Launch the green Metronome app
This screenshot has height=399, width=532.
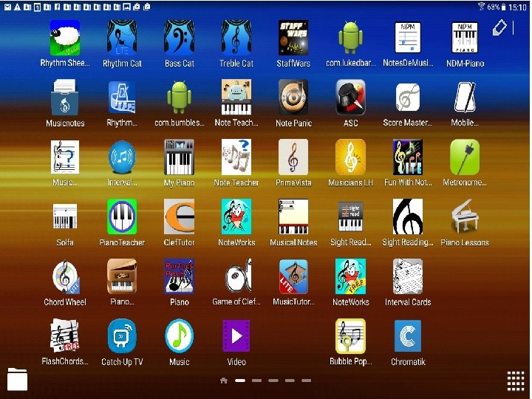(x=465, y=157)
